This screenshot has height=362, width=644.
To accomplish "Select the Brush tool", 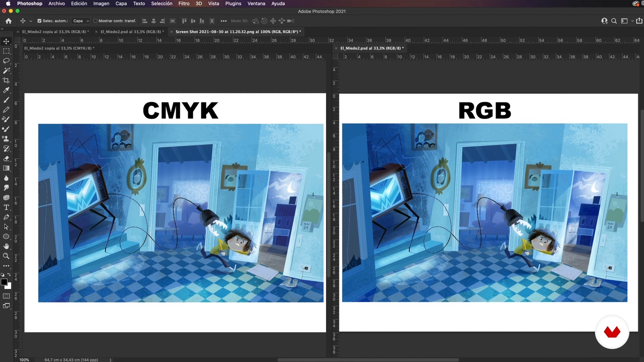I will [6, 100].
